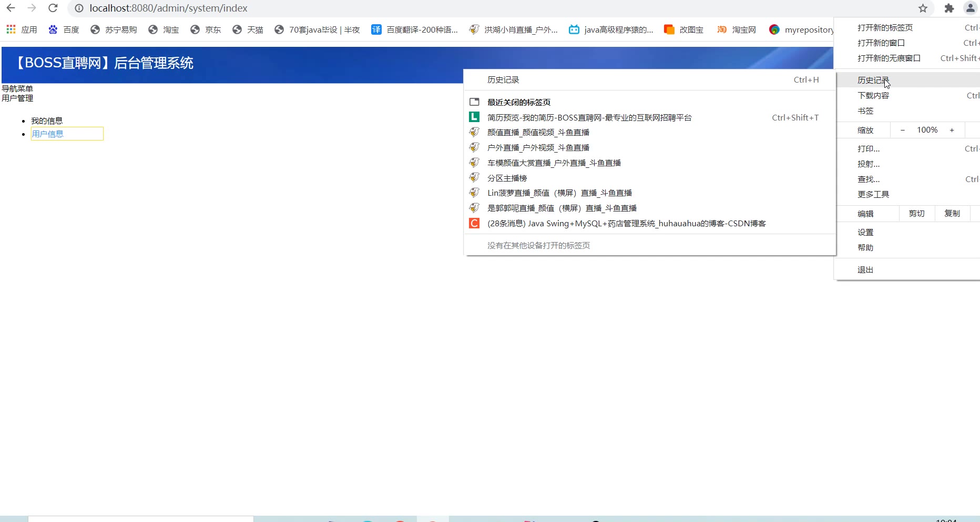
Task: Open the java高级程序猿 bookmark
Action: click(611, 29)
